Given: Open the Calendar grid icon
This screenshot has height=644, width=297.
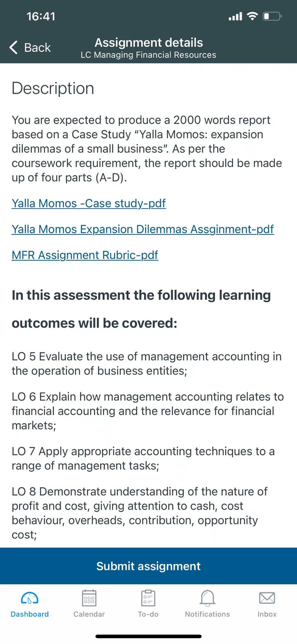Looking at the screenshot, I should (89, 598).
